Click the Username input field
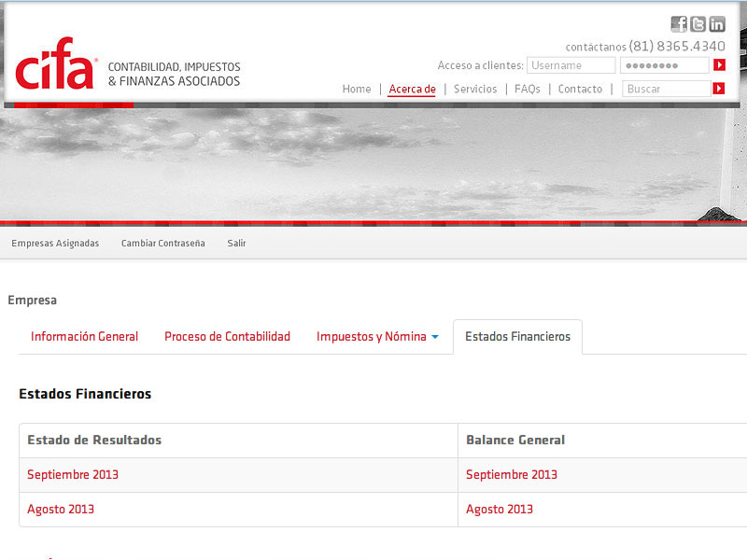The width and height of the screenshot is (747, 560). point(571,65)
